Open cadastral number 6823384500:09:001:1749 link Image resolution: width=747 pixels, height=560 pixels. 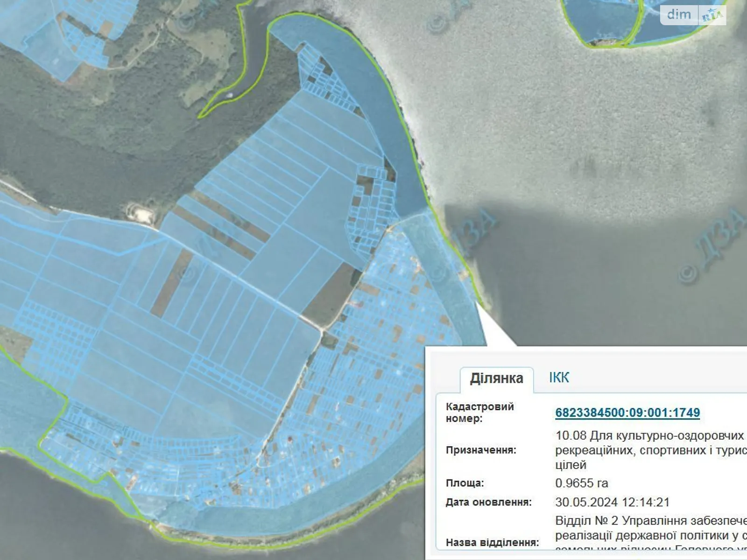coord(627,413)
